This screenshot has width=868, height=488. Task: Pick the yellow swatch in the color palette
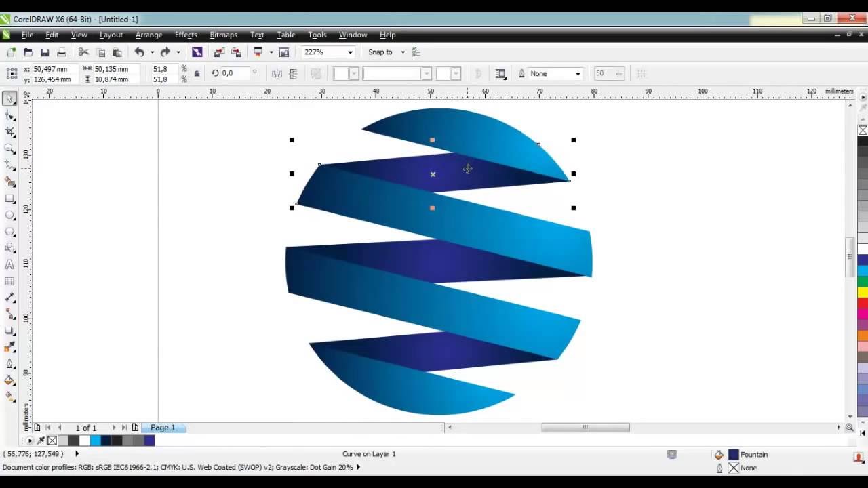tap(863, 293)
